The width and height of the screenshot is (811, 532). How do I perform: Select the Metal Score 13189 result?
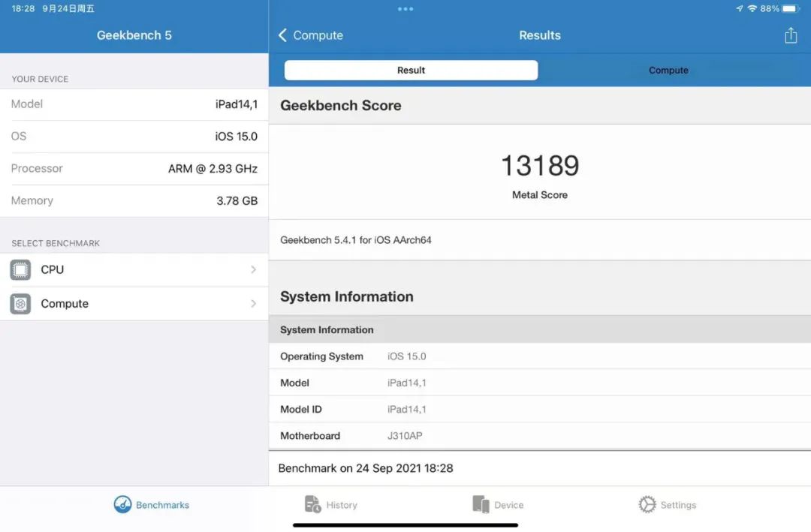pyautogui.click(x=539, y=167)
